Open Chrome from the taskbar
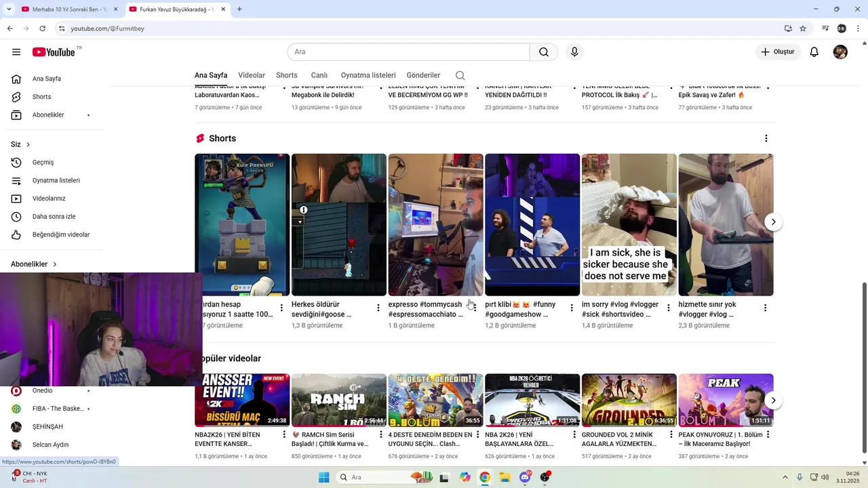Viewport: 868px width, 488px height. point(485,477)
